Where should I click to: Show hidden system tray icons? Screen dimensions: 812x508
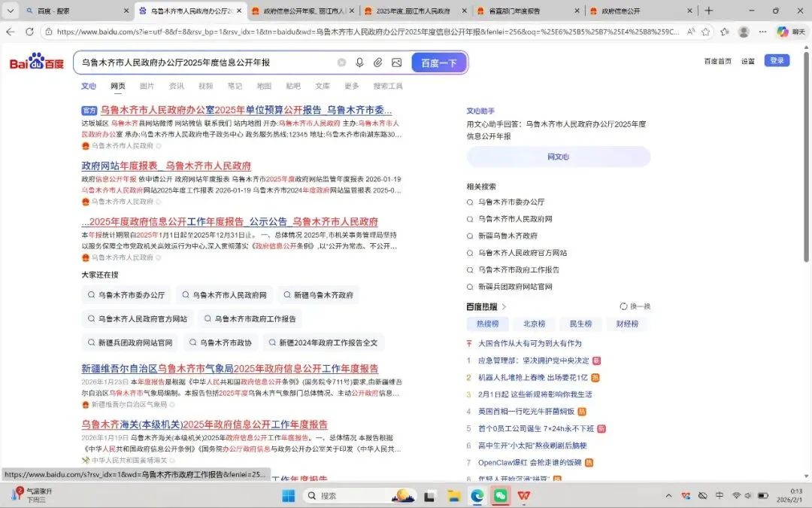pyautogui.click(x=668, y=496)
